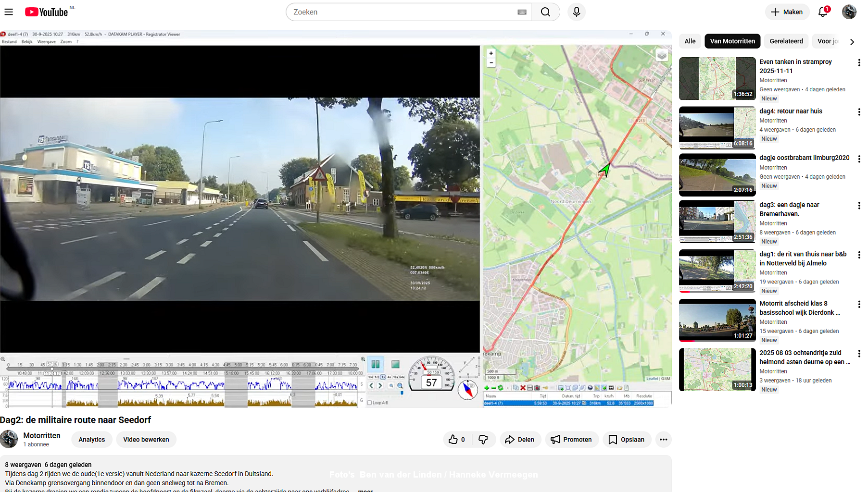Open the on-screen keyboard in search box
868x492 pixels.
(522, 12)
